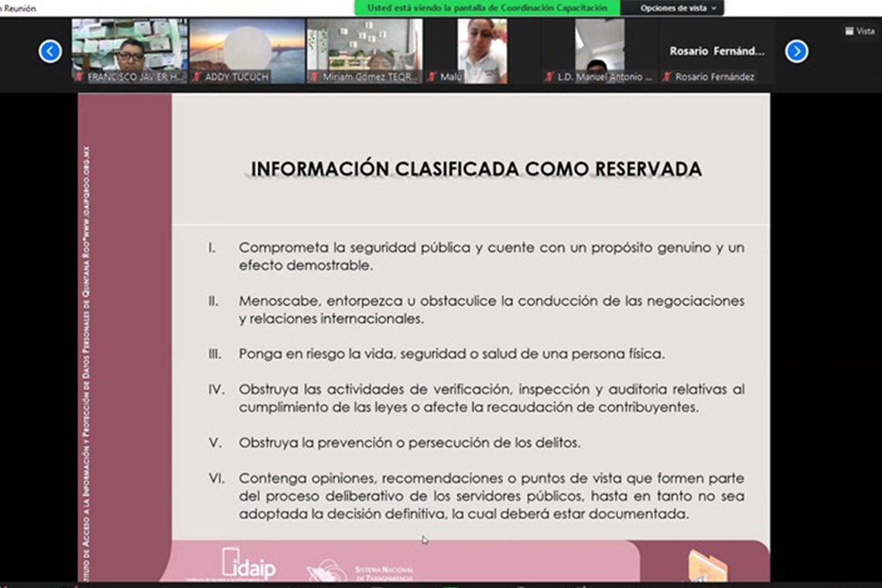Click the slide title 'Información clasificada como reservada'
This screenshot has width=882, height=588.
(x=476, y=169)
